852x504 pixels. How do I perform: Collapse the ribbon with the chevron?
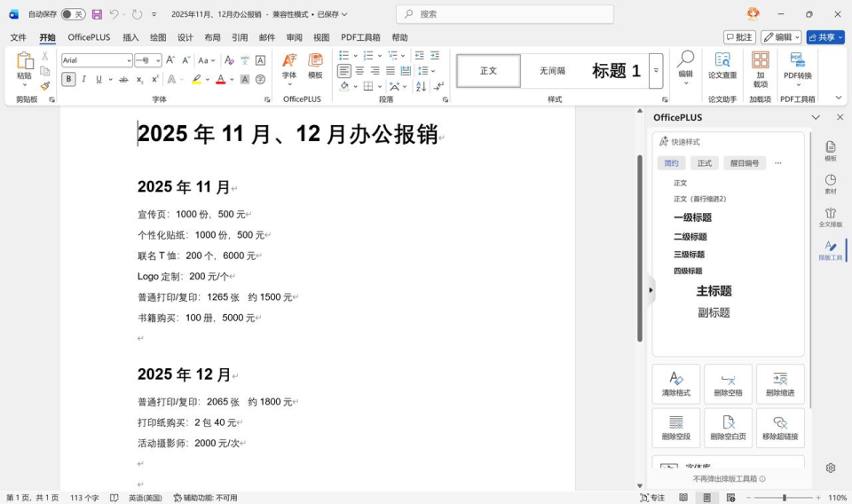839,98
